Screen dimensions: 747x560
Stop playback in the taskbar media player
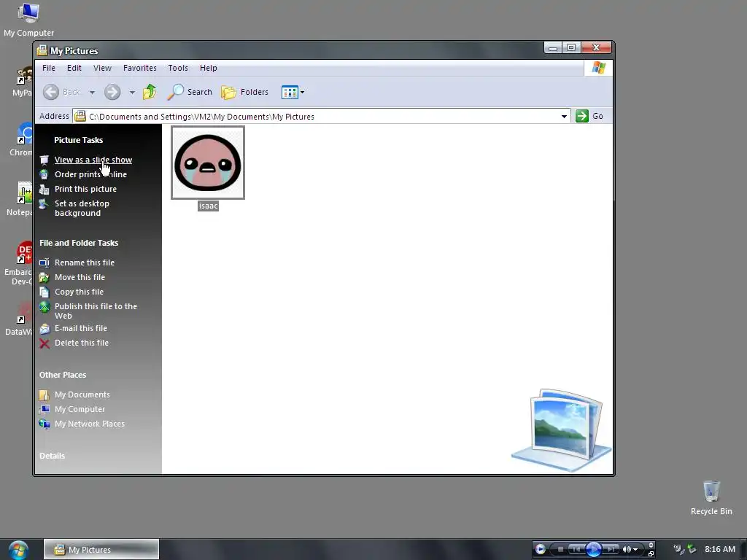tap(560, 549)
